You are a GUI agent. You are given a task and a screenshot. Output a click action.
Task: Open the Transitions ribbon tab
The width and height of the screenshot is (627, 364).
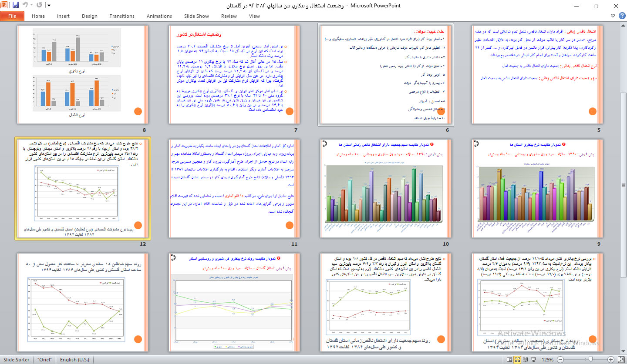pyautogui.click(x=122, y=16)
